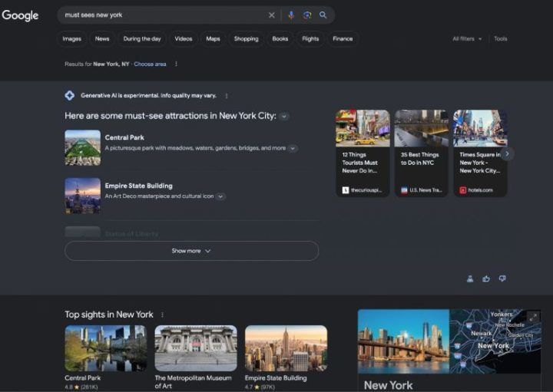Click the voice search microphone icon
The width and height of the screenshot is (553, 392).
point(291,15)
